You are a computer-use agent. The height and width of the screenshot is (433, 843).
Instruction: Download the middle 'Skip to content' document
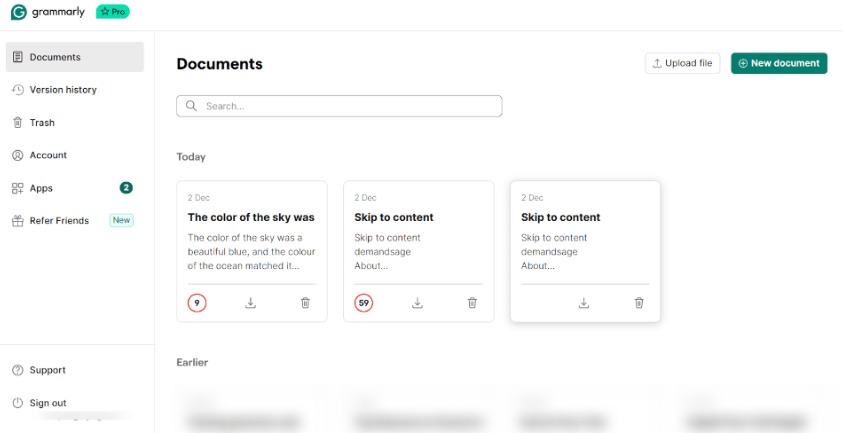pos(417,303)
